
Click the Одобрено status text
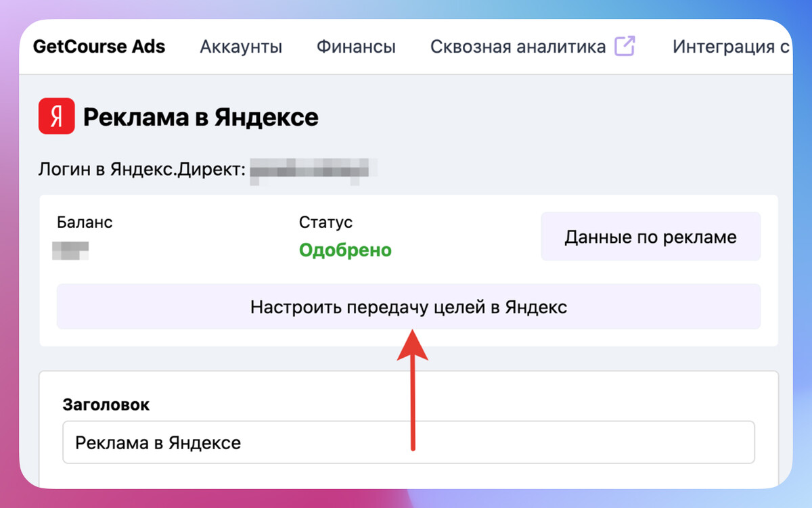coord(345,250)
